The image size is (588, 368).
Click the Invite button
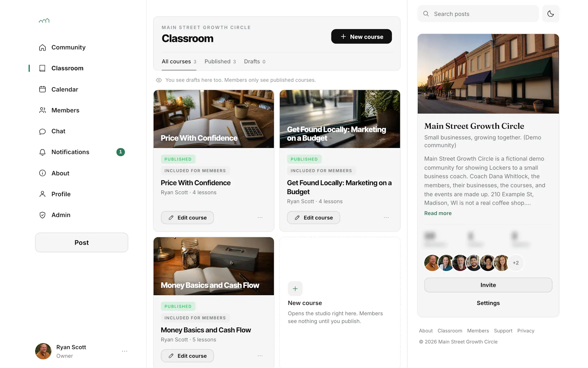pos(488,285)
